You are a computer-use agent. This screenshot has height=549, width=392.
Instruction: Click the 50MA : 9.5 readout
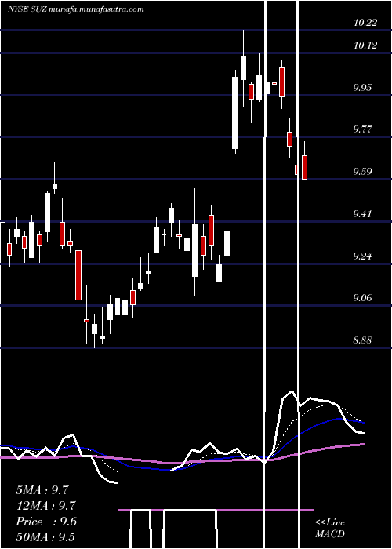[45, 537]
